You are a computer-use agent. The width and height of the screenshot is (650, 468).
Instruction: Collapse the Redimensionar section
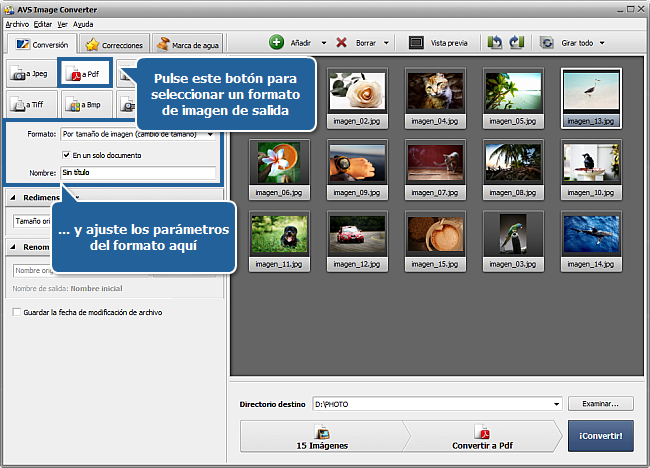click(13, 198)
